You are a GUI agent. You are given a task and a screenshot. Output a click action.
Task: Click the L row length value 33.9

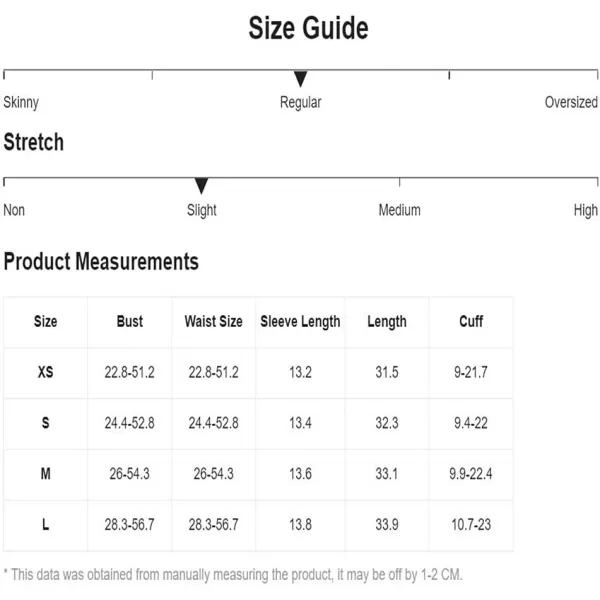point(387,525)
